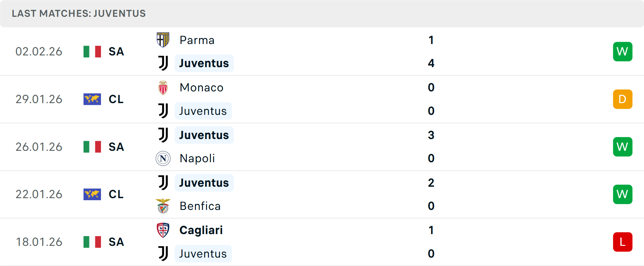Select the Cagliari club crest

pos(163,230)
